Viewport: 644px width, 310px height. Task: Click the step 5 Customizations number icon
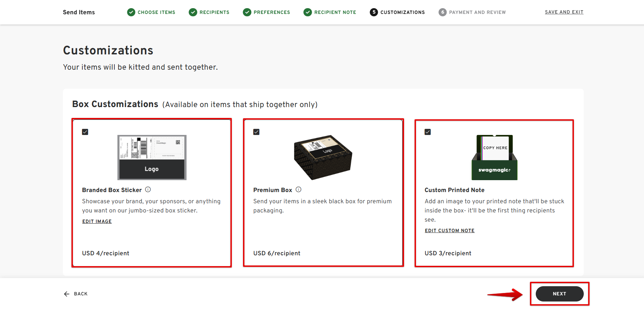[x=374, y=12]
